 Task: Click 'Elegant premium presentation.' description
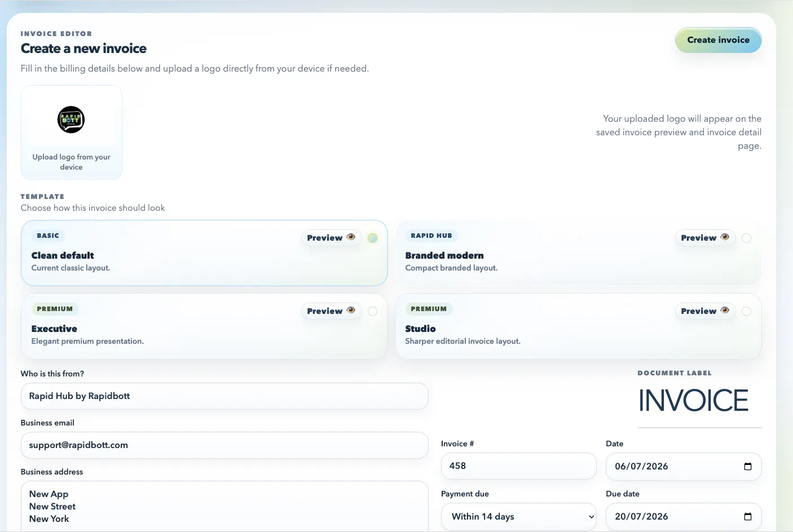[87, 341]
